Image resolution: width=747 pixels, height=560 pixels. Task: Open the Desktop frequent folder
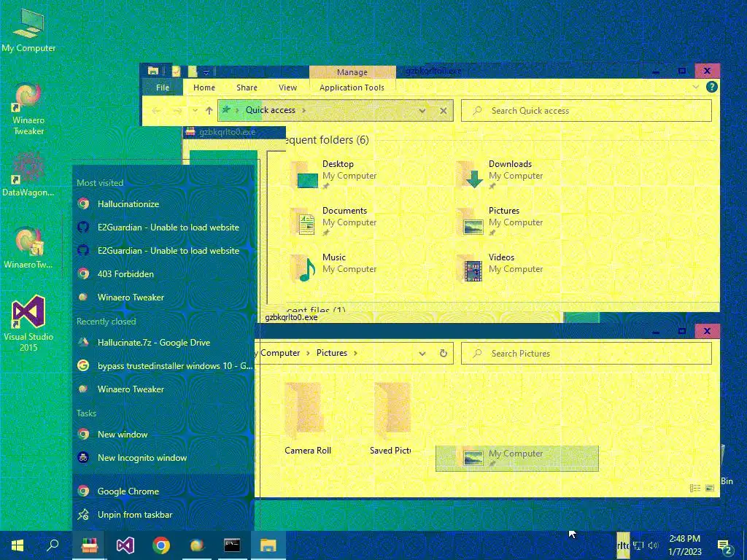click(333, 175)
